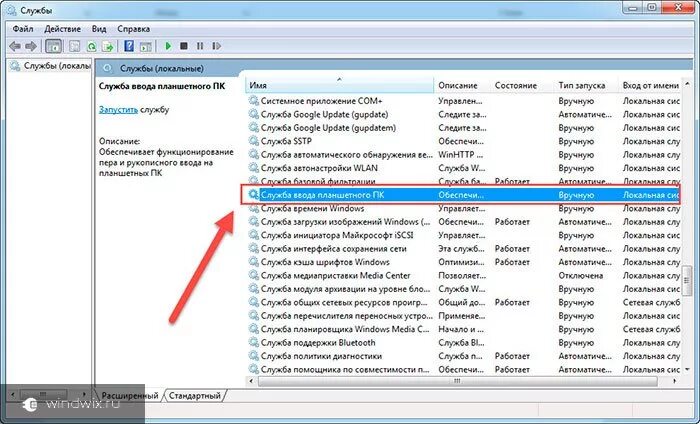Click the Back arrow in the toolbar

click(x=15, y=46)
